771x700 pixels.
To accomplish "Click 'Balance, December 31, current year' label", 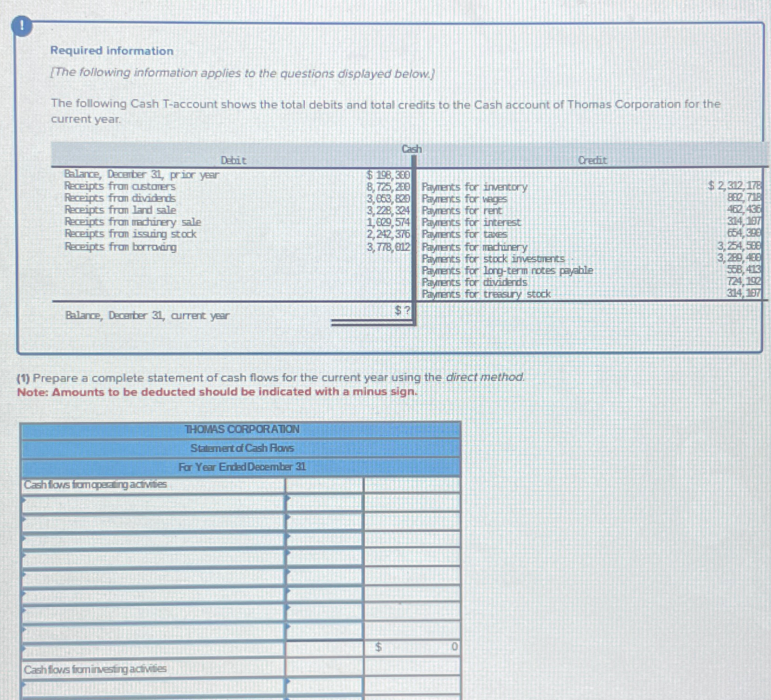I will click(x=147, y=316).
